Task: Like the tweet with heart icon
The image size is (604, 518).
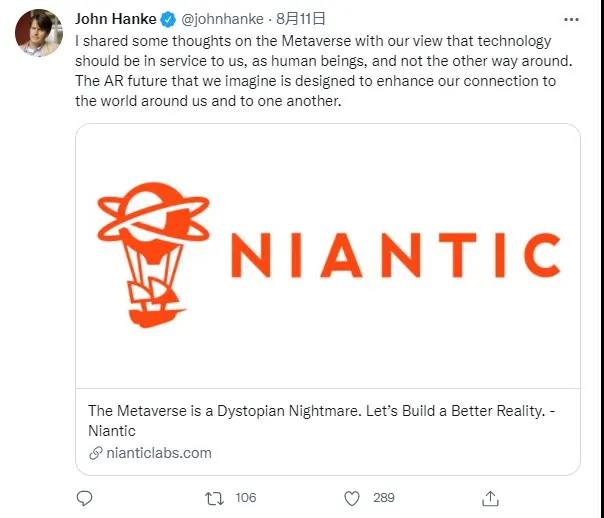Action: 352,498
